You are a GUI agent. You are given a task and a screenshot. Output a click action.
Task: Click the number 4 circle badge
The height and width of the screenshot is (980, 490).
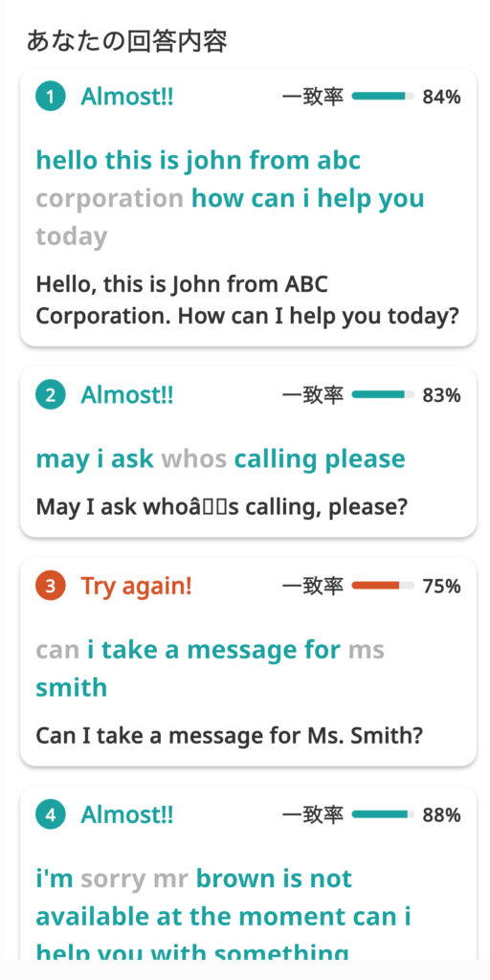point(51,815)
